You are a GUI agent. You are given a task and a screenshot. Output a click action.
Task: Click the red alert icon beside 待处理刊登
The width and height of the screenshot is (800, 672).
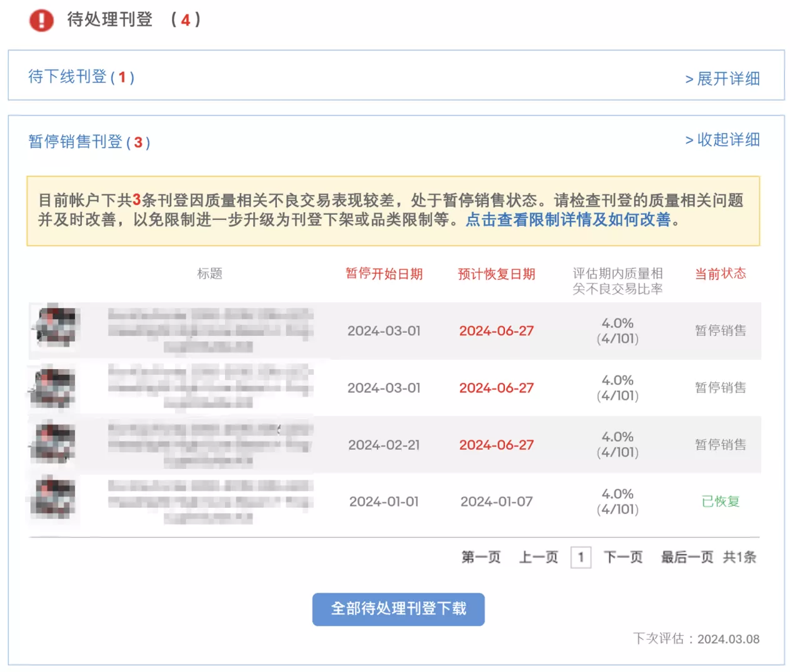click(41, 20)
